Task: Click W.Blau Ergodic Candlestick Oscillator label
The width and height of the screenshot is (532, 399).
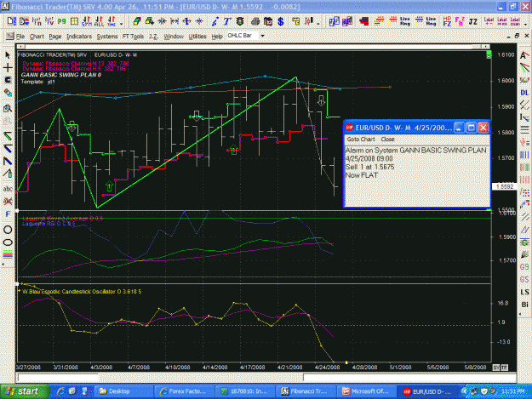Action: (x=82, y=292)
